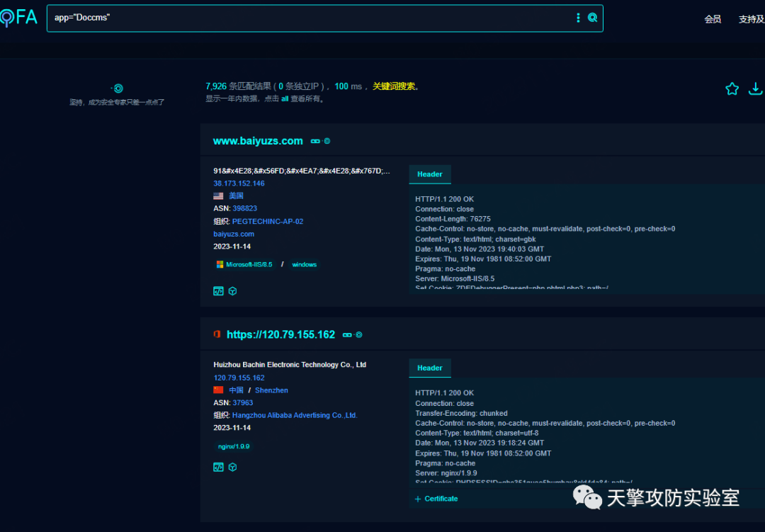Click the US flag icon

[x=218, y=196]
